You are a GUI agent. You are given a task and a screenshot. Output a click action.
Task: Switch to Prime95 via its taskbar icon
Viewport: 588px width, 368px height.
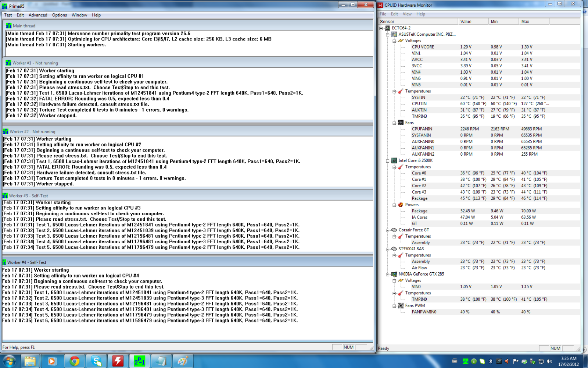(x=140, y=361)
